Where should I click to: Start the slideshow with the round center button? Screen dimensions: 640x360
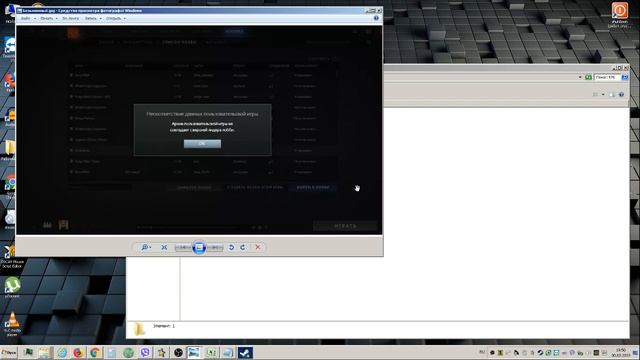pos(199,247)
